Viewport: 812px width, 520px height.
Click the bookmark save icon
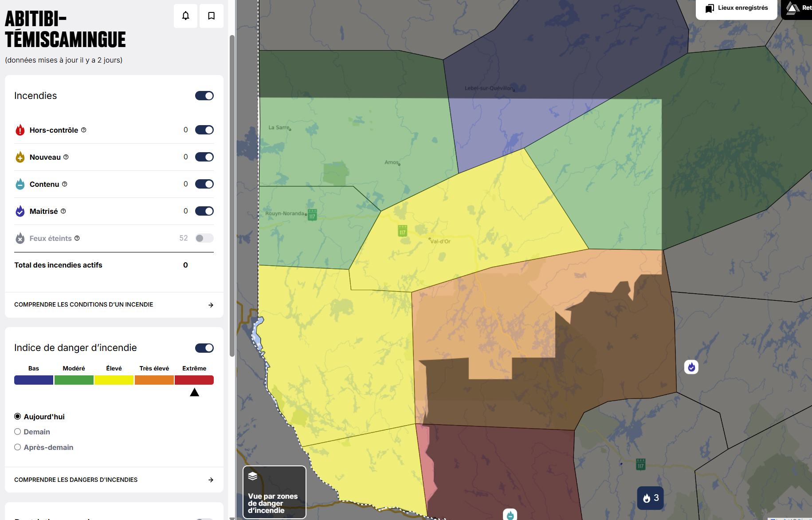tap(212, 16)
